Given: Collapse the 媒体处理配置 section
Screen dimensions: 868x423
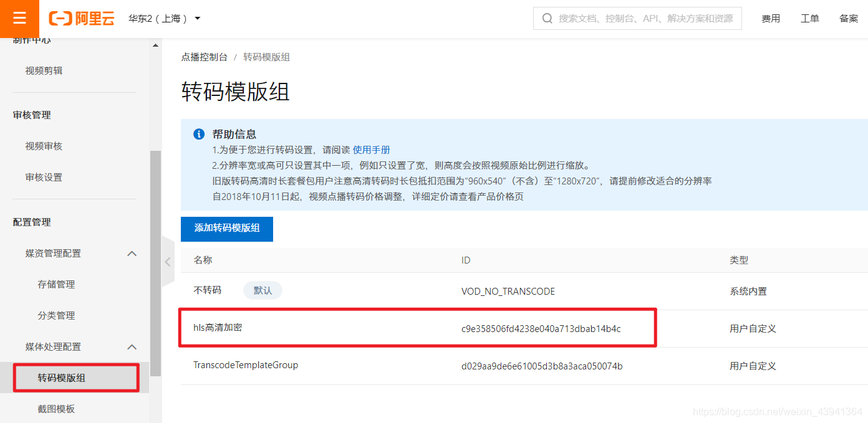Looking at the screenshot, I should 132,347.
